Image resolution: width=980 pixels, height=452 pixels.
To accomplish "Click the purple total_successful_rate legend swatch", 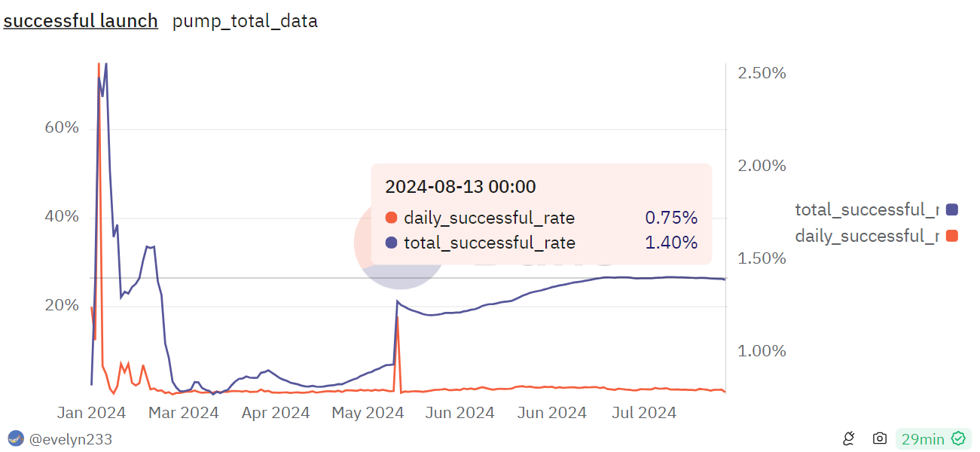I will click(x=951, y=209).
